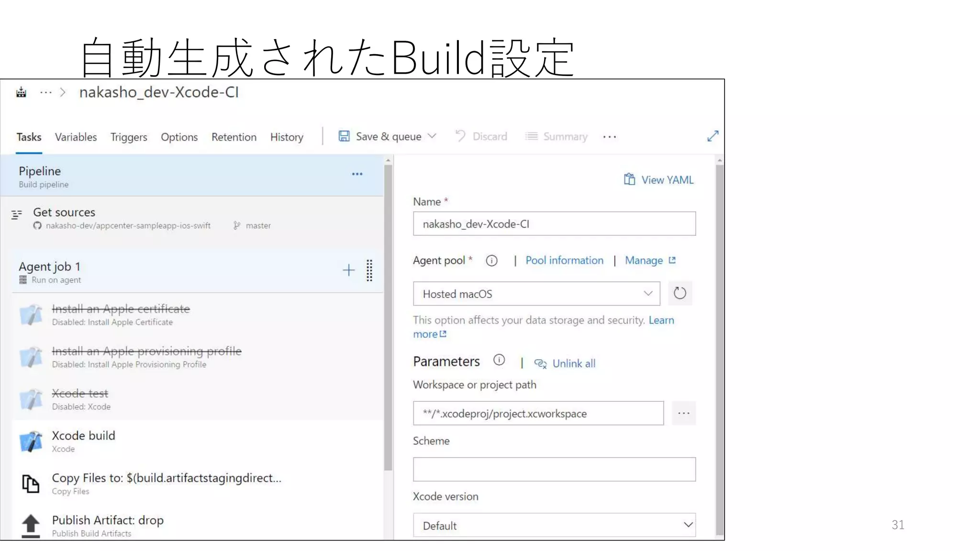Click the View YAML button

click(658, 180)
